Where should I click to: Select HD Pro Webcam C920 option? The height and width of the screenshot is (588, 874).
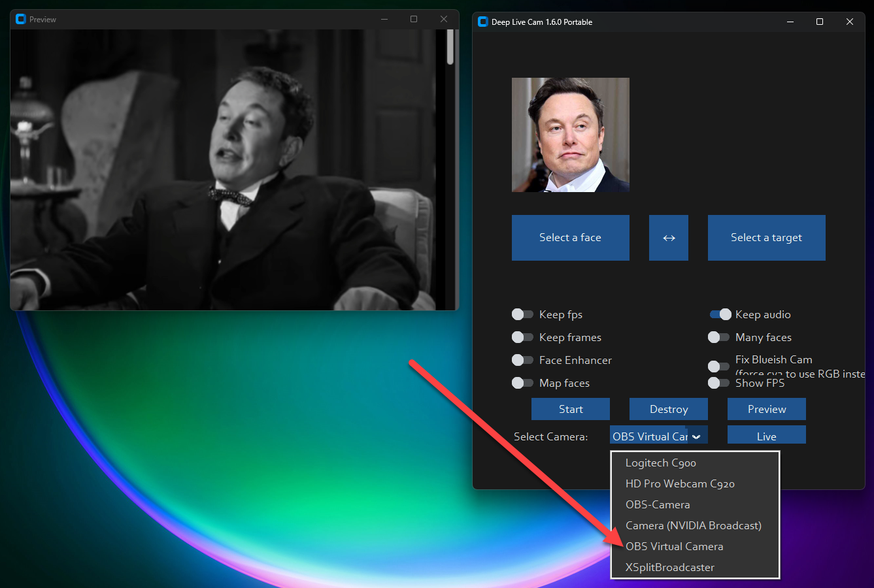(x=680, y=483)
